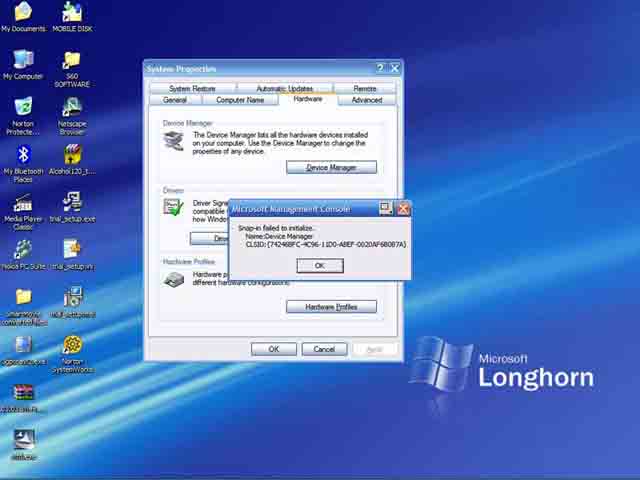Image resolution: width=640 pixels, height=480 pixels.
Task: Select the multicolored archive icon on the desktop
Action: 23,393
